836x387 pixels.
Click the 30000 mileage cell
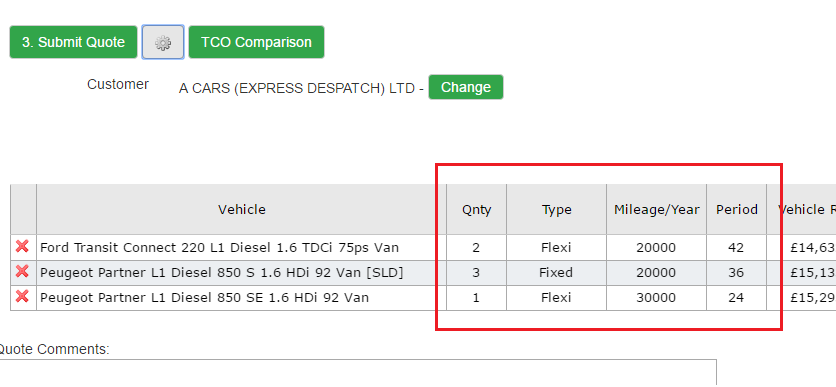656,297
